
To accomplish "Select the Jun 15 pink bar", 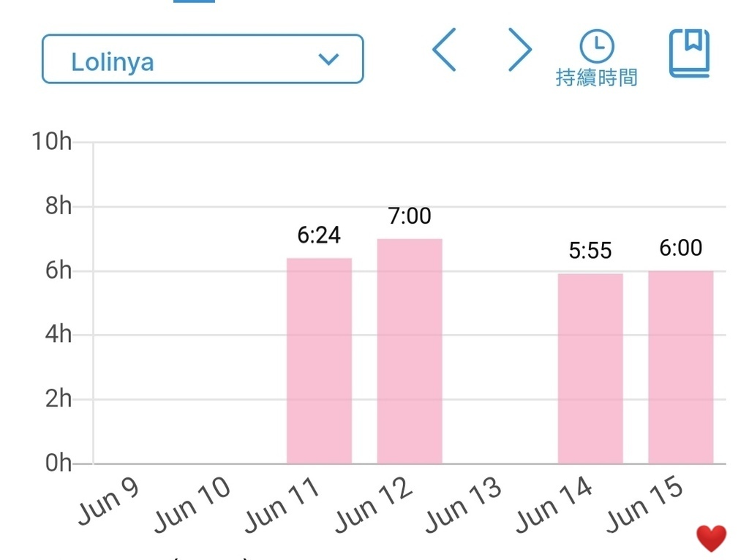I will coord(680,367).
